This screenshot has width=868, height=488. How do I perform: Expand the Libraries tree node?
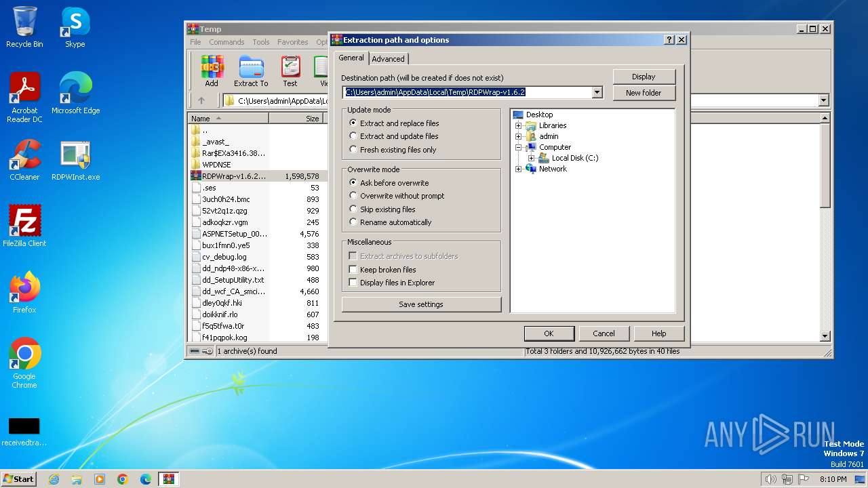point(519,125)
